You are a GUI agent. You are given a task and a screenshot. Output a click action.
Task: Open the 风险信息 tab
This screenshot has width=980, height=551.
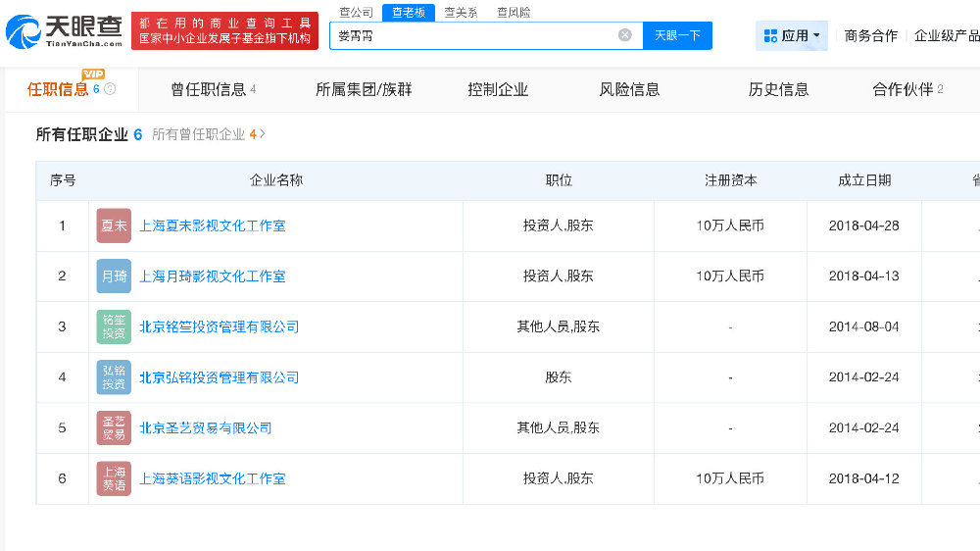[x=629, y=89]
